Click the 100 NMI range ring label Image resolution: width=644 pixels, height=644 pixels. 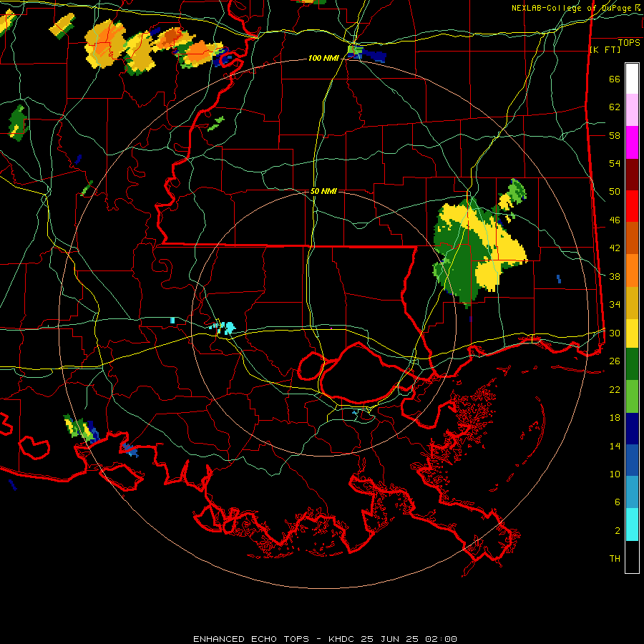pyautogui.click(x=323, y=59)
